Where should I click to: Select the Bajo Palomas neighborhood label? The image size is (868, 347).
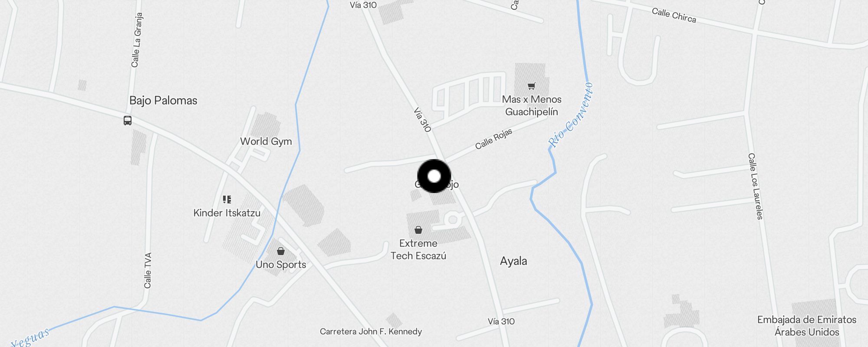(x=163, y=101)
